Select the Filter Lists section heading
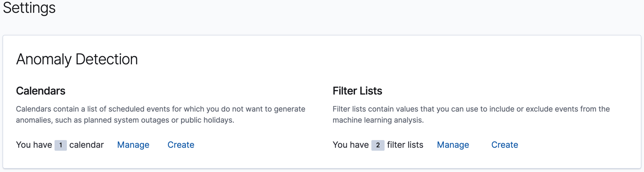The width and height of the screenshot is (644, 172). point(357,91)
